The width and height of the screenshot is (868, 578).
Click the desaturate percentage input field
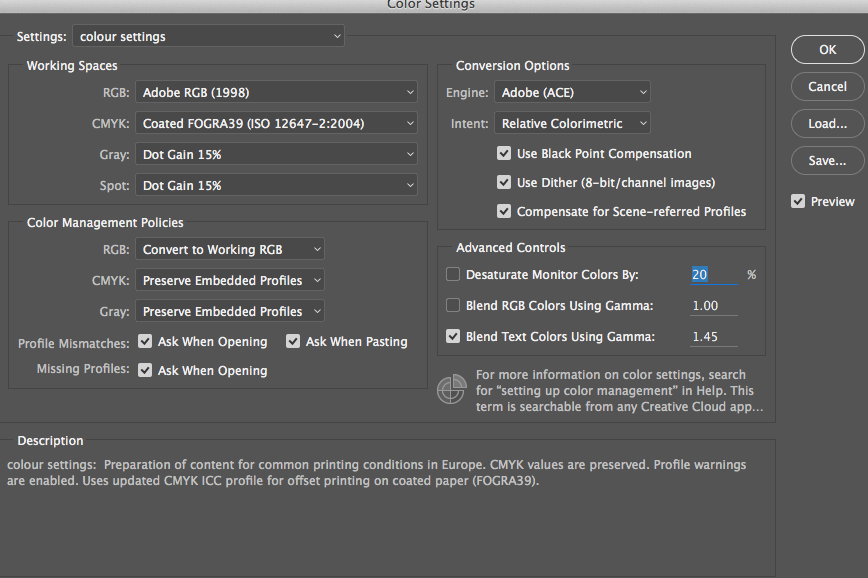[x=713, y=274]
